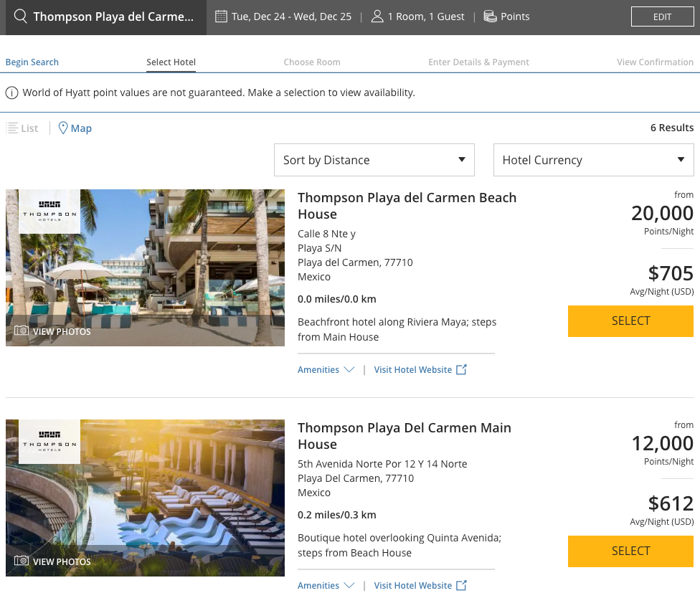Click the search magnifier icon in header

coord(21,16)
